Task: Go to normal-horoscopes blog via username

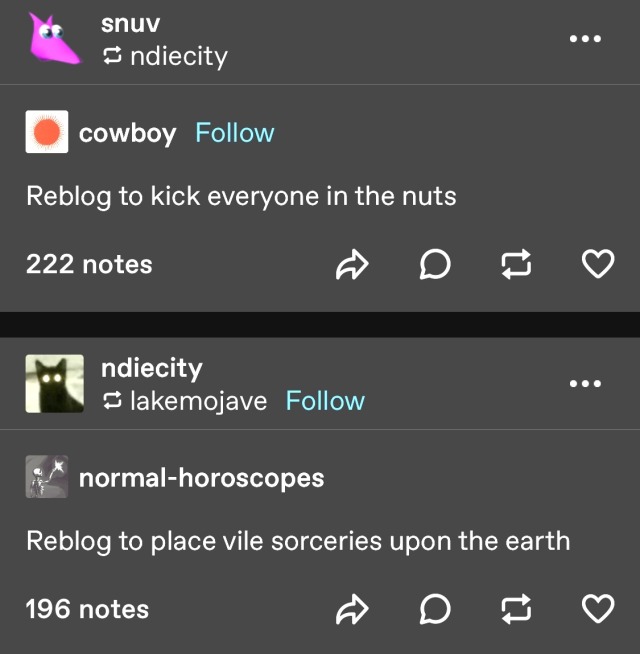Action: pos(202,478)
